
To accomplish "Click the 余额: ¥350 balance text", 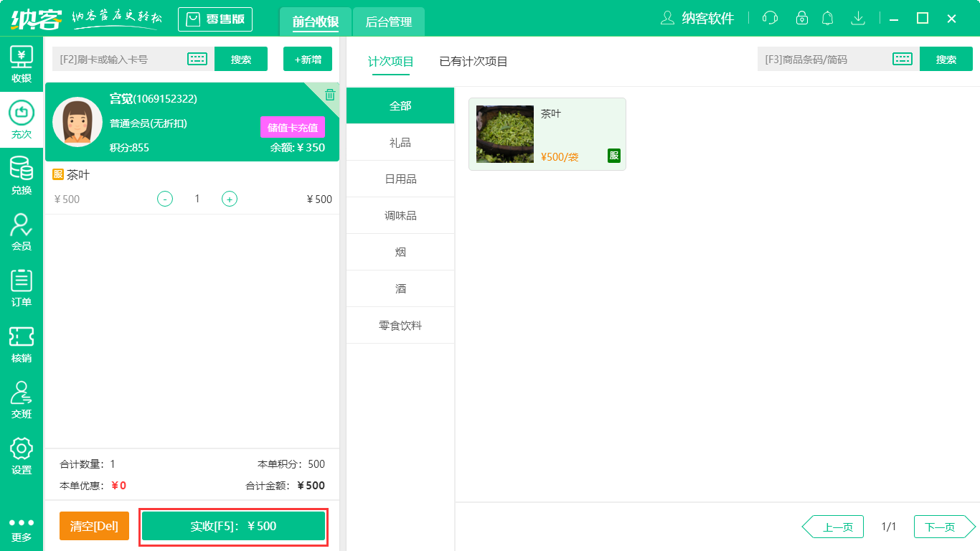I will [298, 148].
